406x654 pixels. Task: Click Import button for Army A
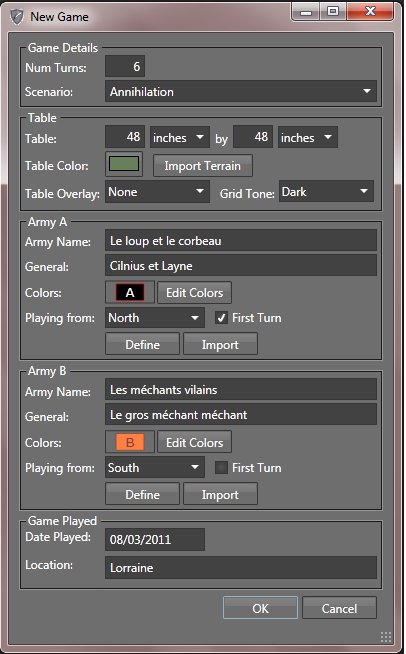(220, 345)
